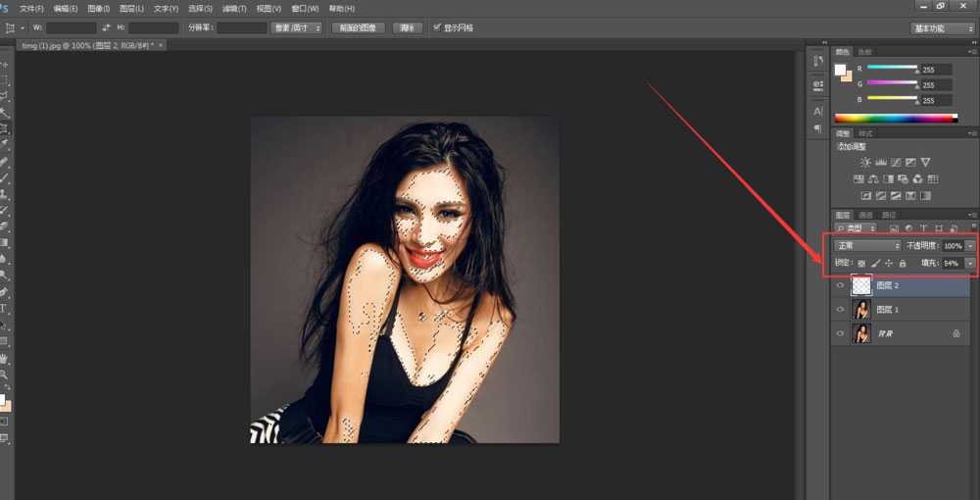Toggle the 显示网格 checkbox

point(437,27)
